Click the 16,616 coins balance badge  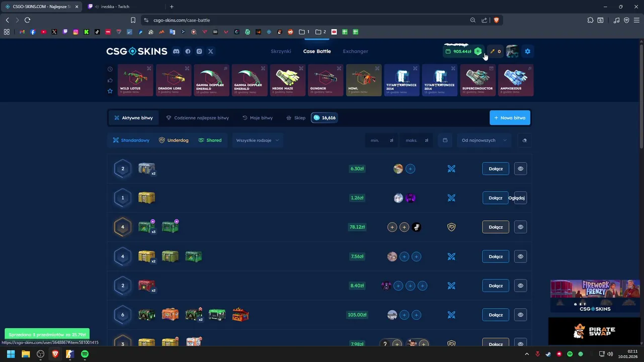pyautogui.click(x=325, y=118)
